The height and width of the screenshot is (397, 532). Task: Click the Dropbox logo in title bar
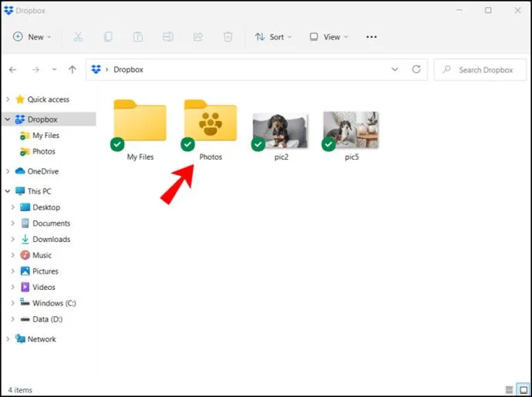point(8,11)
